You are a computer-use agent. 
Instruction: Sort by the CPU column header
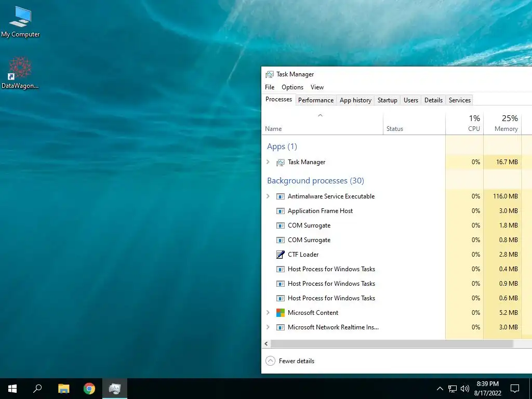click(x=464, y=124)
